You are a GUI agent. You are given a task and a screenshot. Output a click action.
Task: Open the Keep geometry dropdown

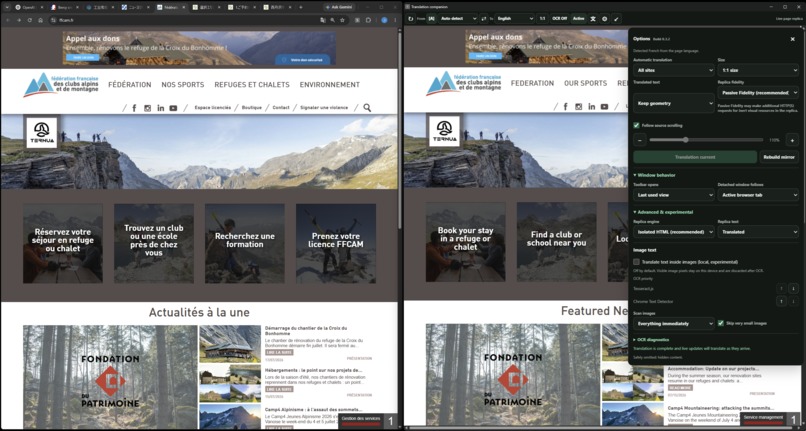673,103
